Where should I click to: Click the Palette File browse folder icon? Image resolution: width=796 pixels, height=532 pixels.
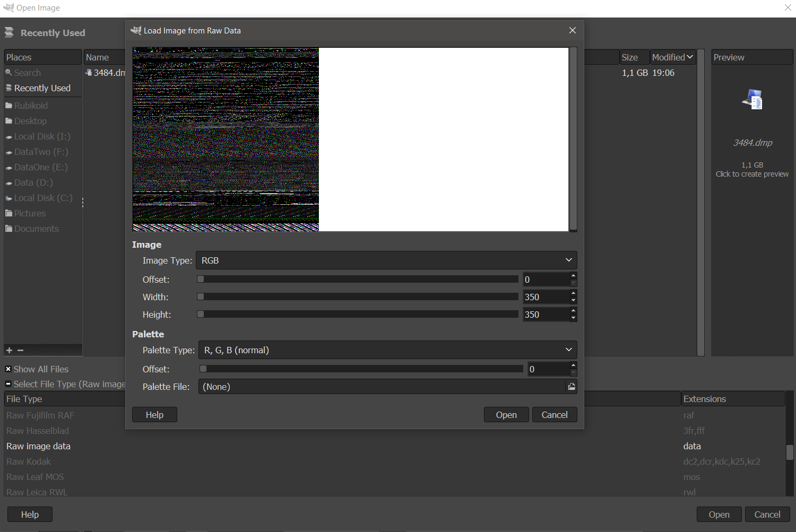pyautogui.click(x=572, y=387)
